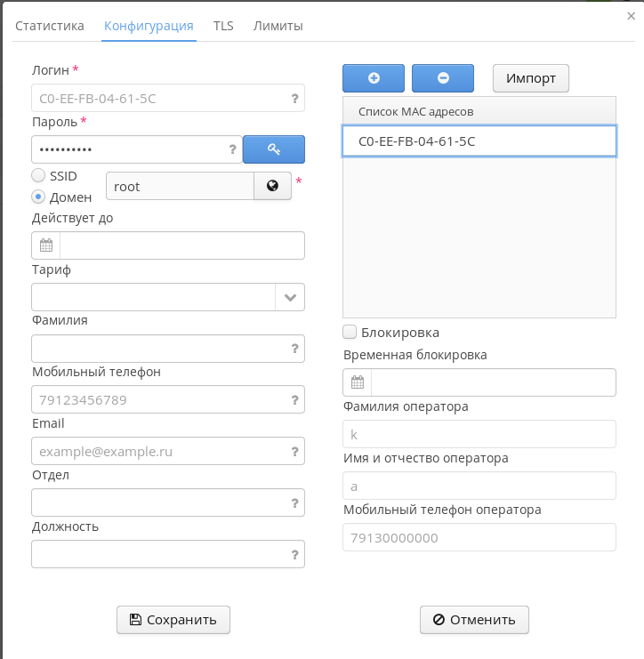Click help question mark in Email field
This screenshot has height=659, width=644.
click(x=294, y=452)
